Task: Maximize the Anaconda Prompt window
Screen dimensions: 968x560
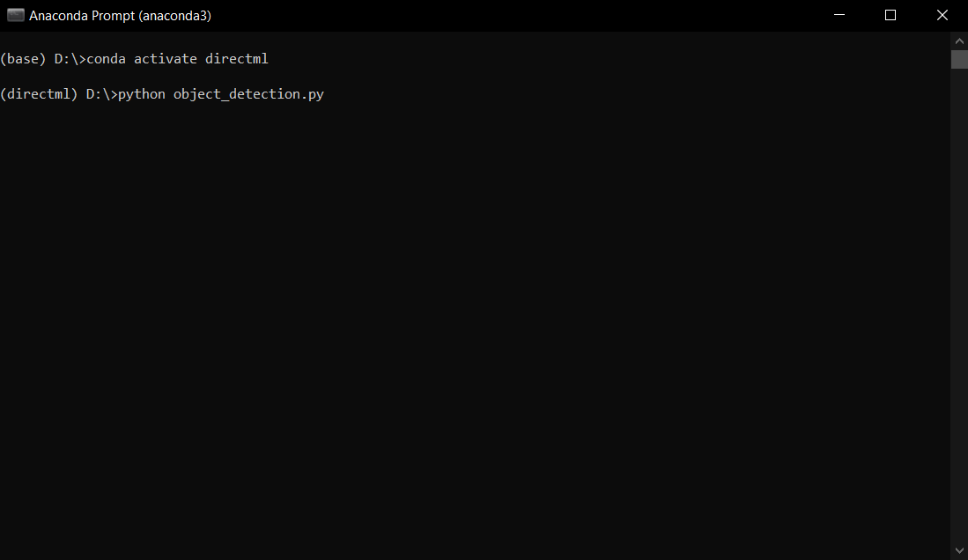Action: coord(890,16)
